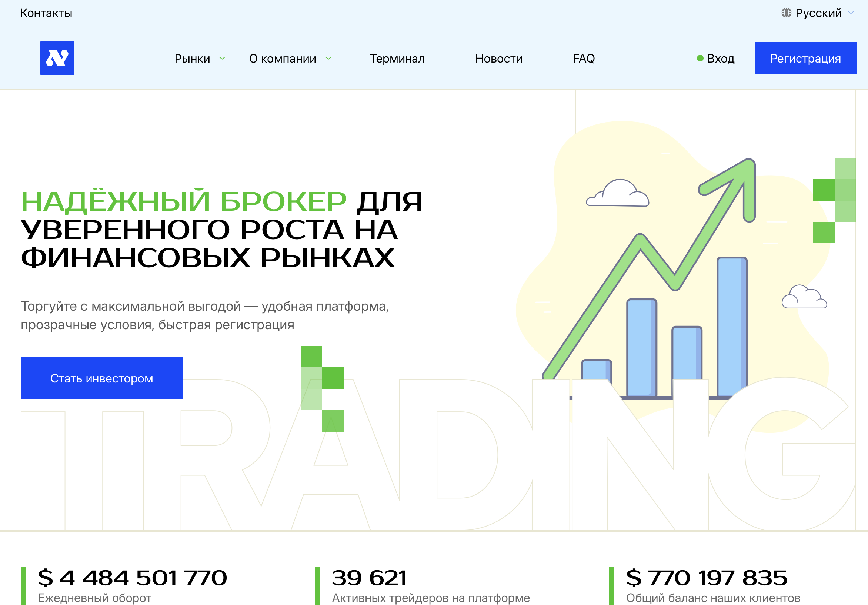Click the 39 621 active traders figure
The width and height of the screenshot is (868, 605).
pos(369,577)
